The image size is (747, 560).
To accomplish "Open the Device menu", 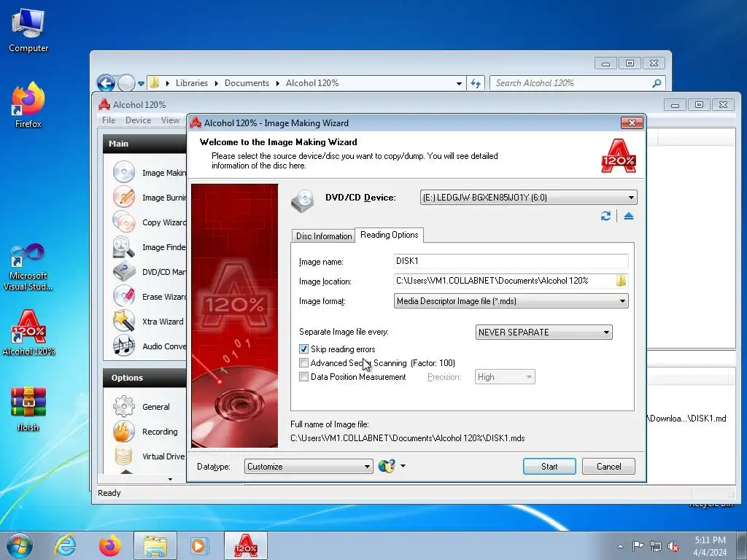I will coord(138,120).
